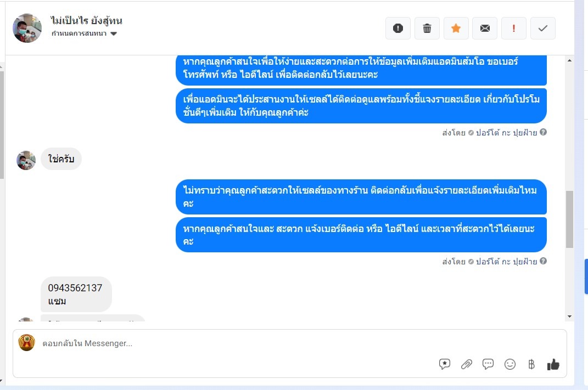Click the chat scrollbar up arrow
The width and height of the screenshot is (588, 390).
pyautogui.click(x=570, y=60)
